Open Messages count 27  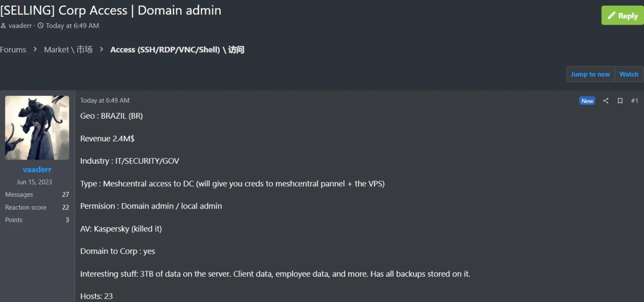click(x=65, y=195)
